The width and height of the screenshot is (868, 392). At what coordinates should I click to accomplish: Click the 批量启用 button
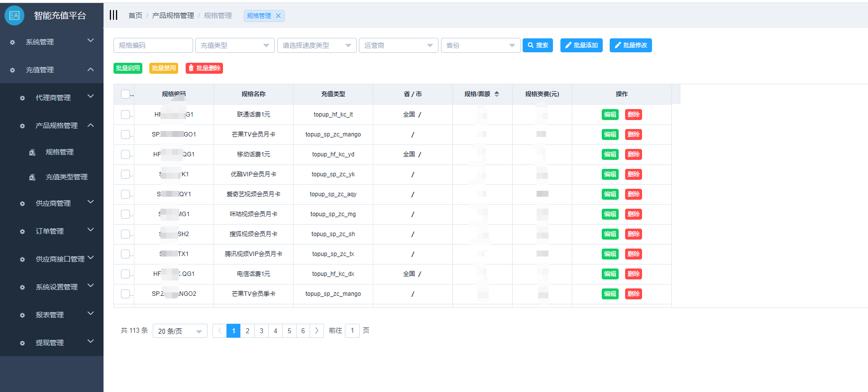tap(128, 68)
